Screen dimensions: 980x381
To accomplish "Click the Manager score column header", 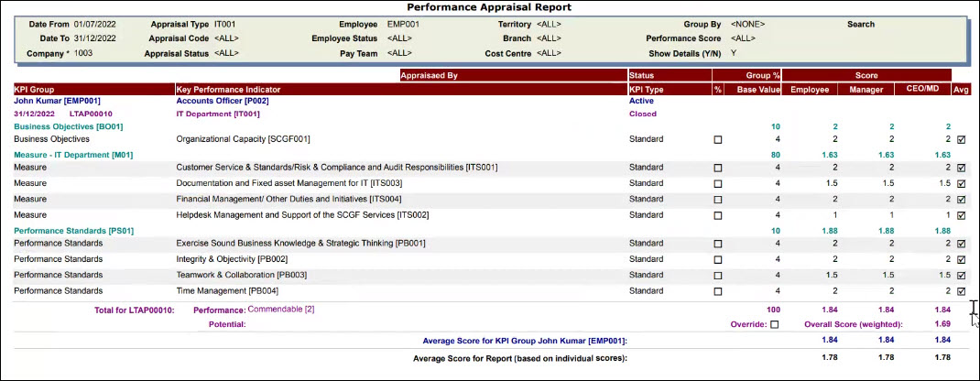I will coord(865,89).
